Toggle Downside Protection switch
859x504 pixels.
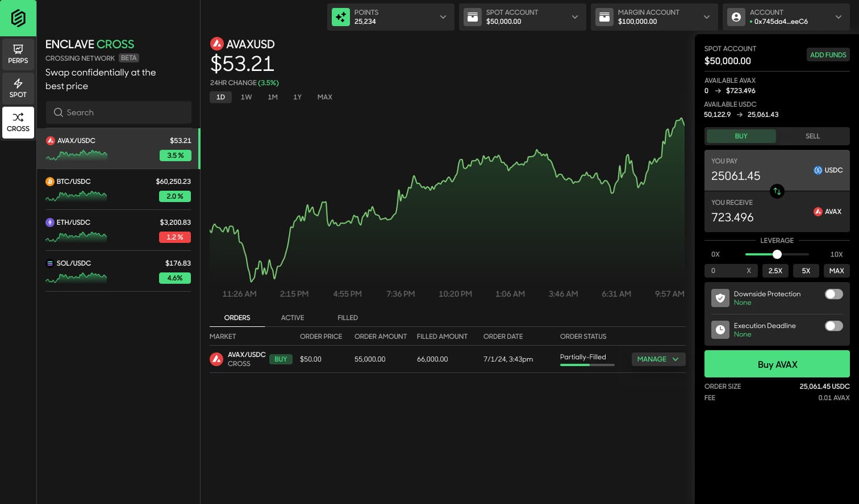point(834,294)
